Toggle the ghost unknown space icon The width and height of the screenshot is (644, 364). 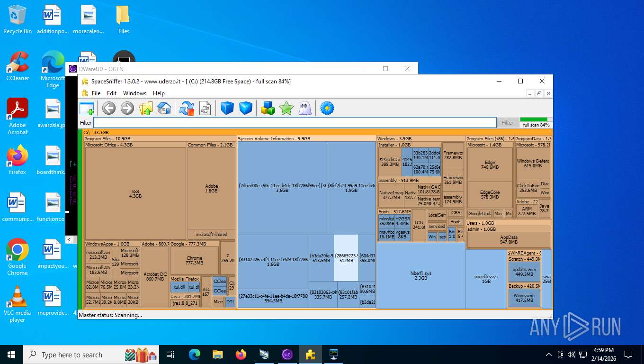point(305,109)
